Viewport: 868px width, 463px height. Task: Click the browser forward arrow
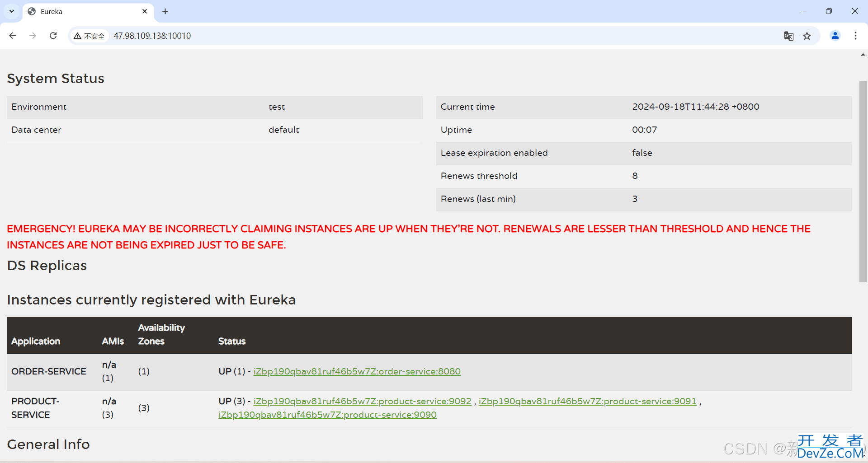[33, 36]
